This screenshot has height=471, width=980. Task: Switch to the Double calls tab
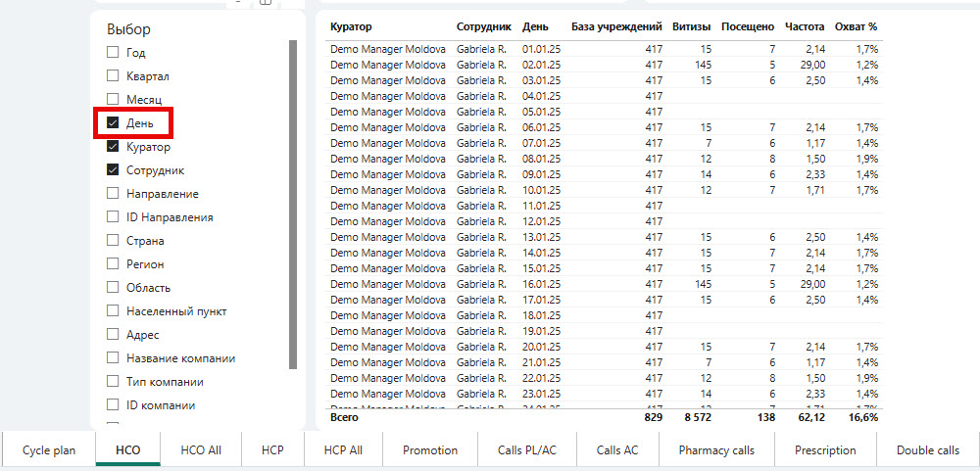coord(927,450)
